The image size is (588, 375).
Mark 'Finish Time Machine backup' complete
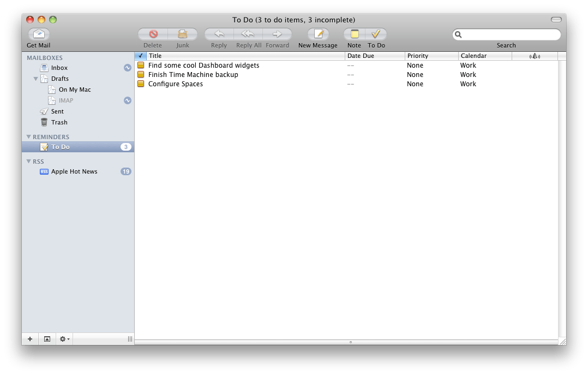click(141, 74)
